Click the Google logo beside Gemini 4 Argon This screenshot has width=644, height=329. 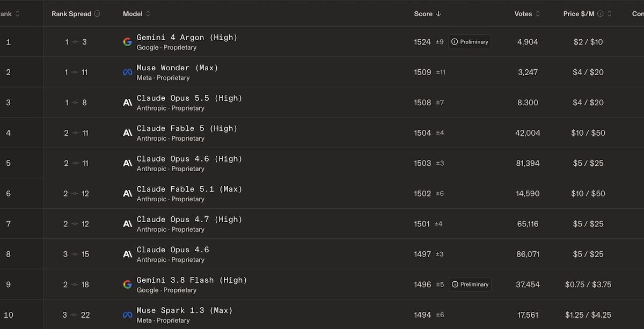127,42
